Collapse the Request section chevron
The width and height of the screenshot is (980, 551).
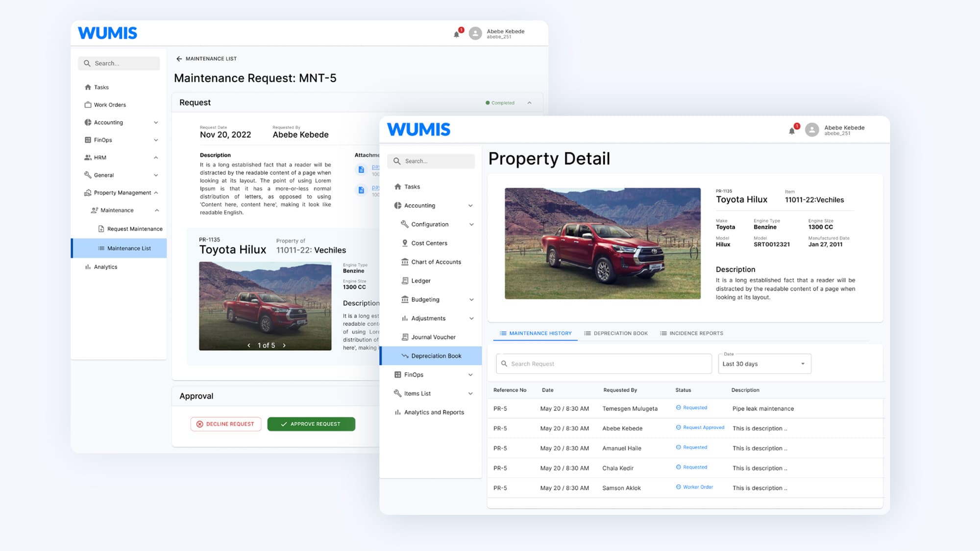tap(530, 103)
